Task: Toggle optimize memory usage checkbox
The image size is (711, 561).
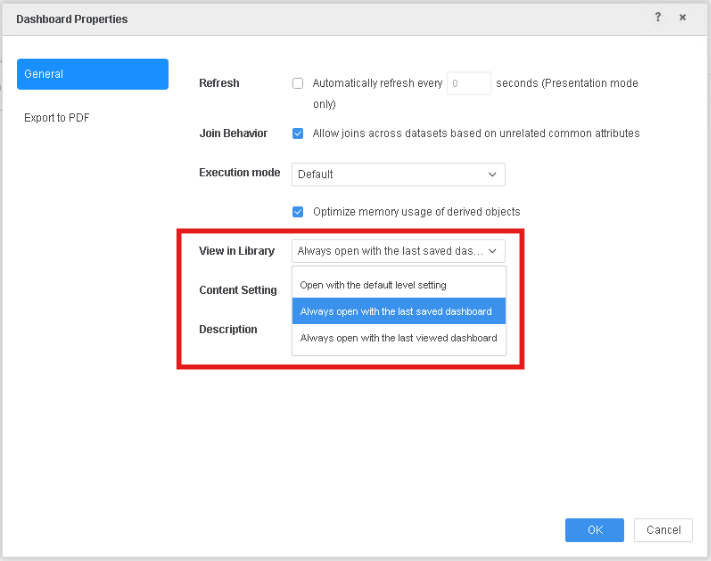Action: (x=298, y=212)
